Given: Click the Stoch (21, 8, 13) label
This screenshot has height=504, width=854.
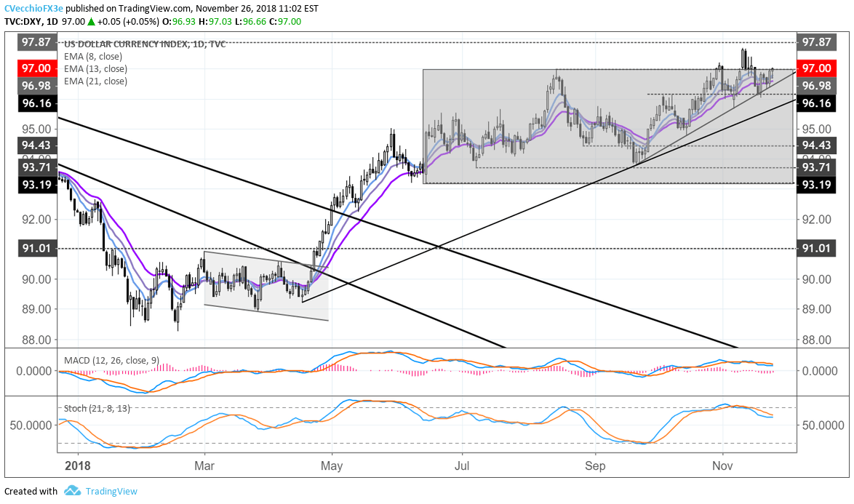Looking at the screenshot, I should click(97, 408).
